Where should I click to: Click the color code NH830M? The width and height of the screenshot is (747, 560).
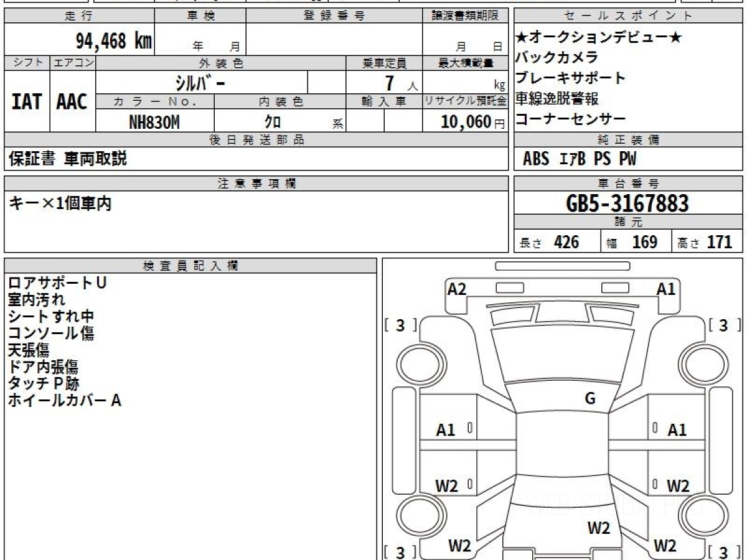point(154,123)
